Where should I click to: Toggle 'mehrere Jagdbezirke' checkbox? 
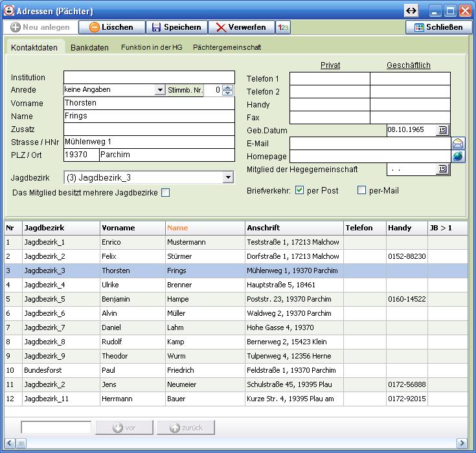click(x=165, y=193)
